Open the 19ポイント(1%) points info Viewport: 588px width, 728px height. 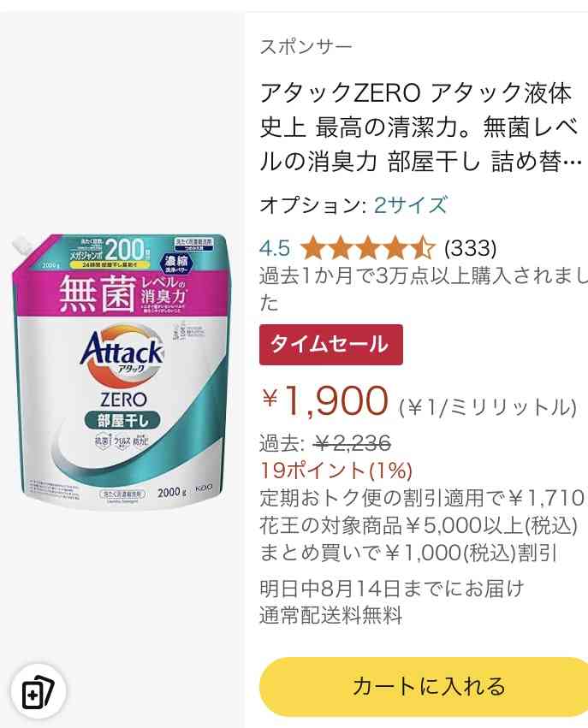336,471
